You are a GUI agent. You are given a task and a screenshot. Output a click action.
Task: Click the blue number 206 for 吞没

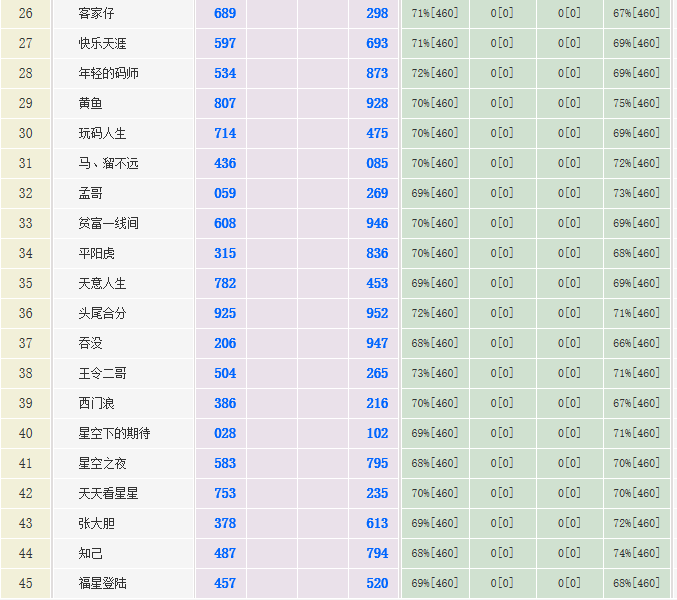click(225, 343)
